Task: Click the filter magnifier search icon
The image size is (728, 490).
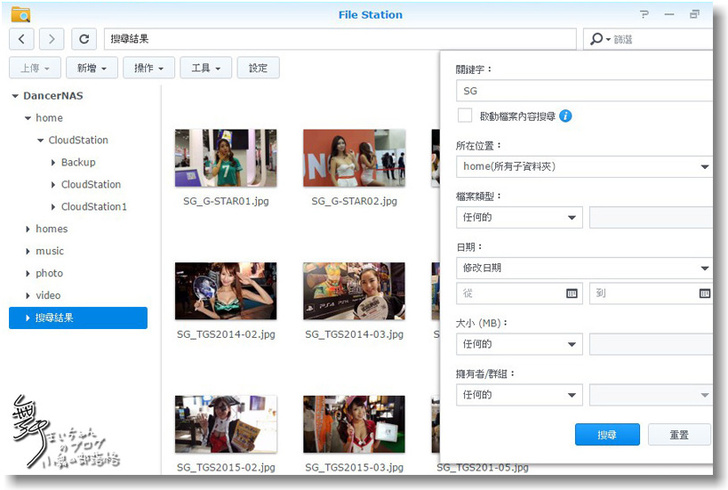Action: click(597, 39)
